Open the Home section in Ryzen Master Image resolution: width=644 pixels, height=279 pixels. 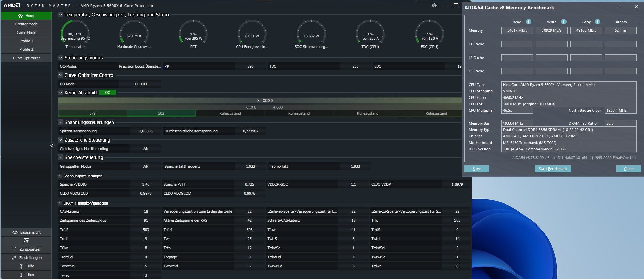point(26,16)
